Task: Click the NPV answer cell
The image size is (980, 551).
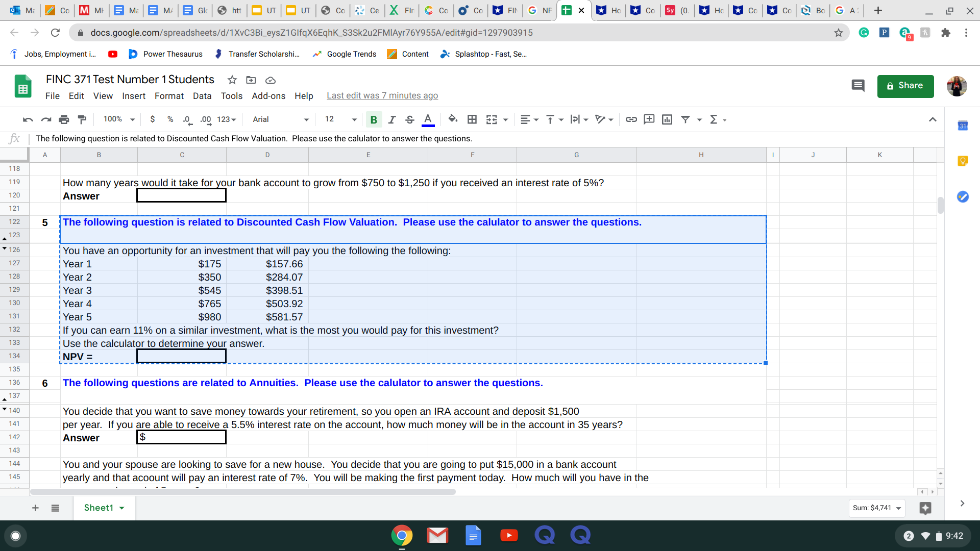Action: 181,356
